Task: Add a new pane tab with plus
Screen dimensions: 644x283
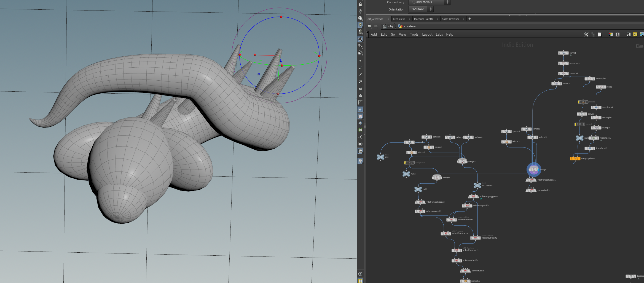Action: (x=470, y=19)
